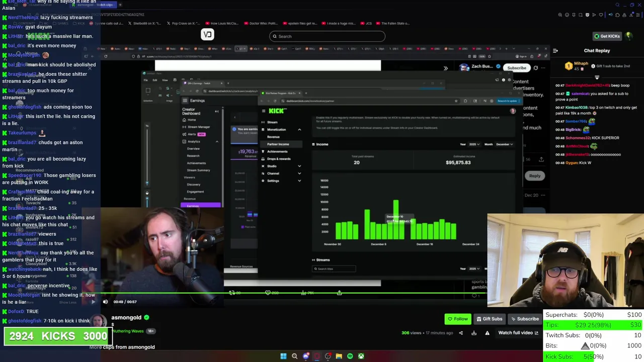Click the browser pin toolbar icon
Screen dimensions: 644x362
(574, 15)
